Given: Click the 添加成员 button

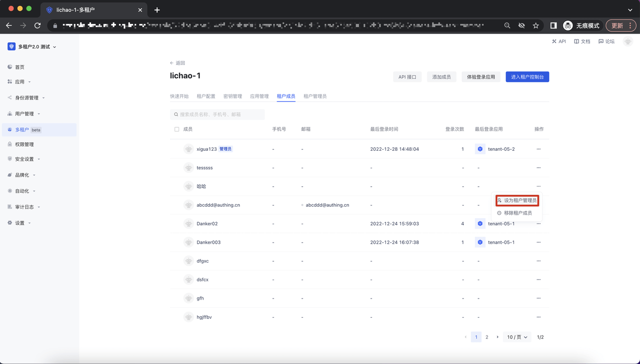Looking at the screenshot, I should tap(441, 77).
